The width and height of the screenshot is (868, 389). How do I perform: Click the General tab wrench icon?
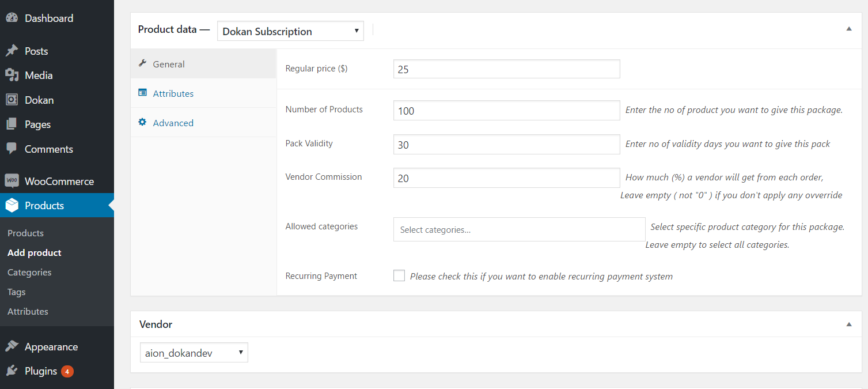[142, 63]
